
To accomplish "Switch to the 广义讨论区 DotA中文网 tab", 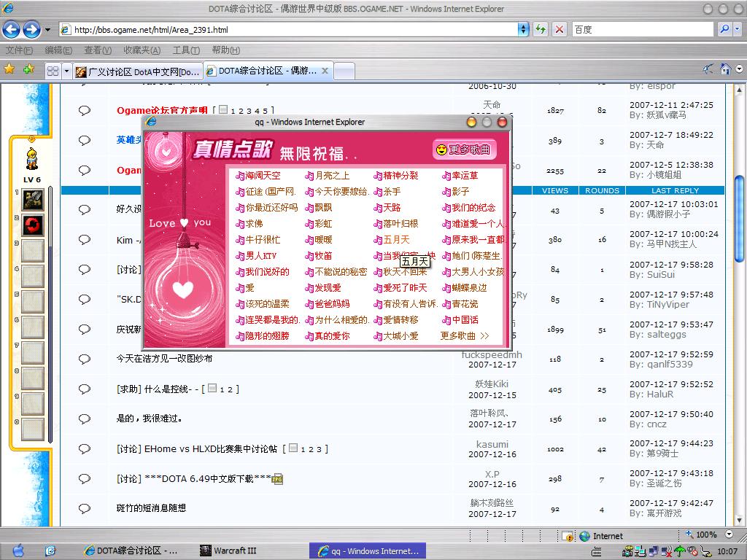I will pyautogui.click(x=138, y=71).
